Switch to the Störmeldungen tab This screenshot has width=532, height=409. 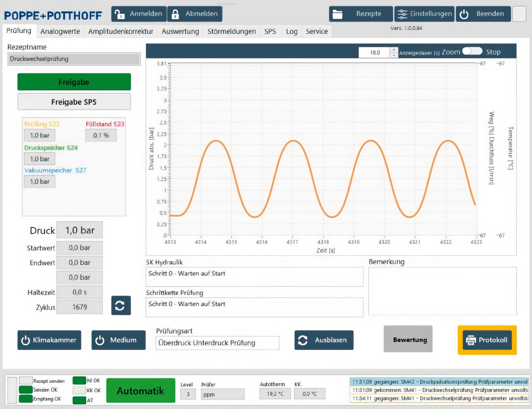pos(231,31)
